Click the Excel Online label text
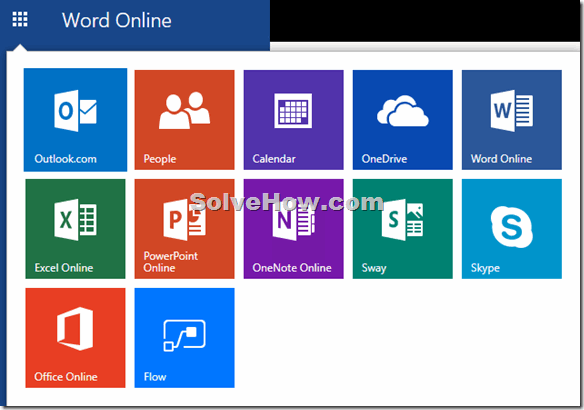This screenshot has height=410, width=584. pos(64,268)
